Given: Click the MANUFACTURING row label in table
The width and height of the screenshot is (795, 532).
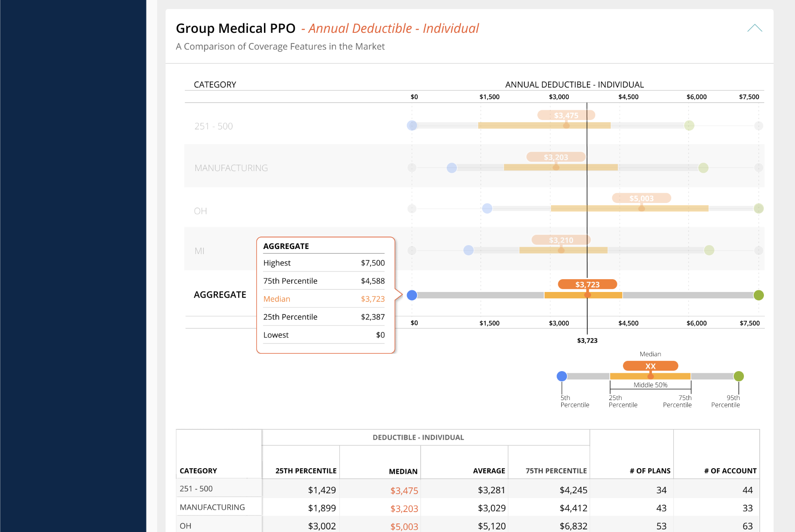Looking at the screenshot, I should [212, 507].
